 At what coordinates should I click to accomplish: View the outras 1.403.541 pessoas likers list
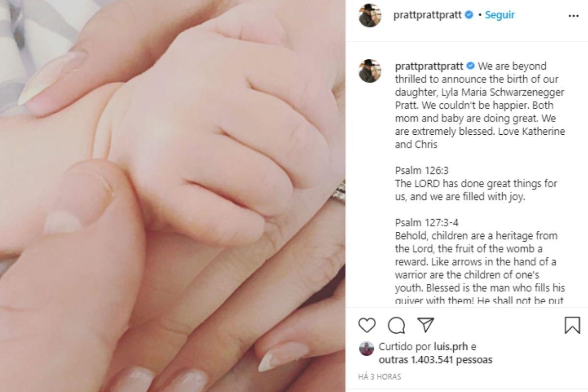436,360
